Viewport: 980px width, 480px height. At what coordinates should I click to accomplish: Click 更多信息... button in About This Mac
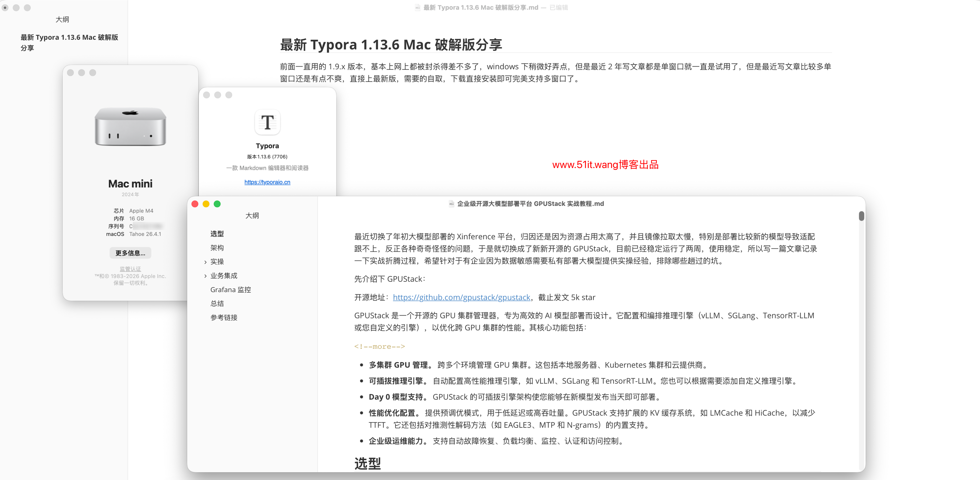(130, 253)
